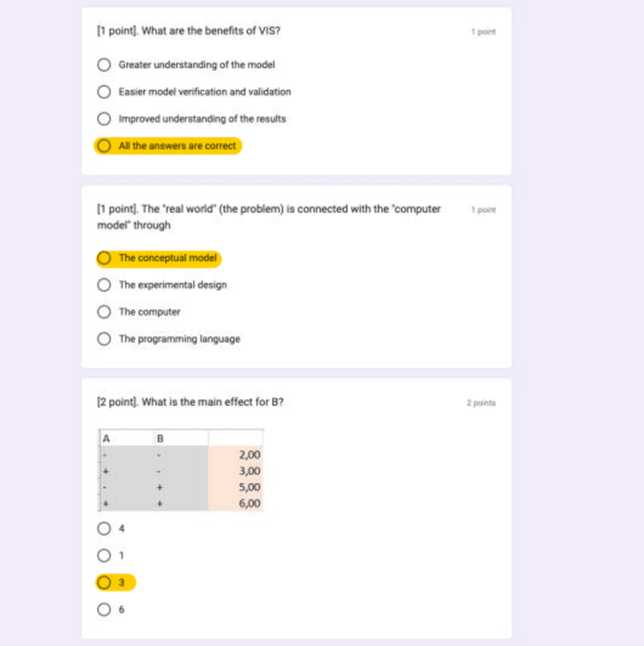Choose 'The conceptual model' radio button

coord(104,258)
